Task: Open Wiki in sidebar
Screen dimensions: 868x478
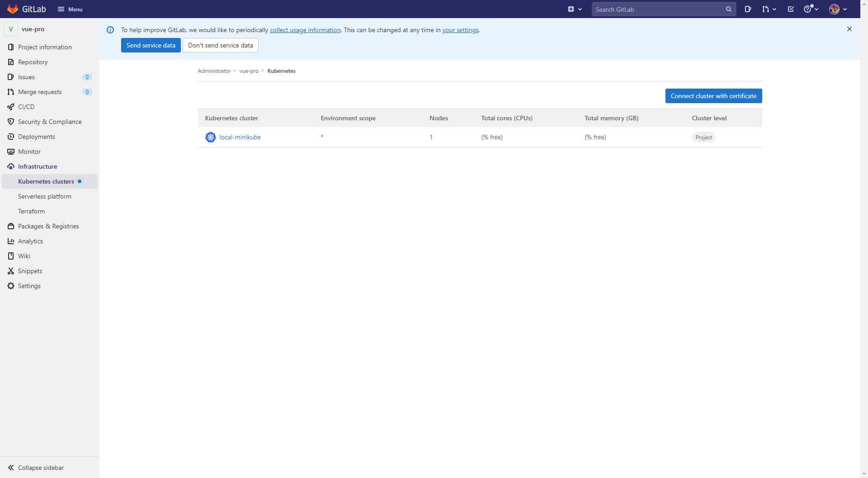Action: [50, 256]
